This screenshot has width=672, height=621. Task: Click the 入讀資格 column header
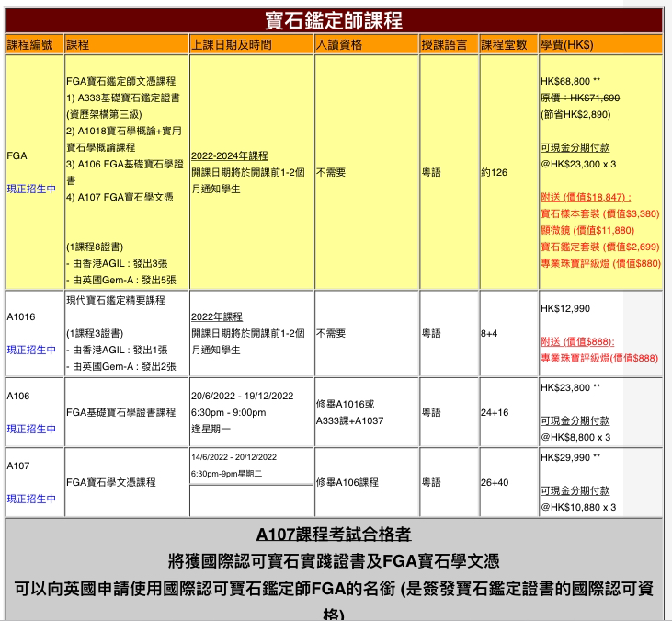[339, 44]
